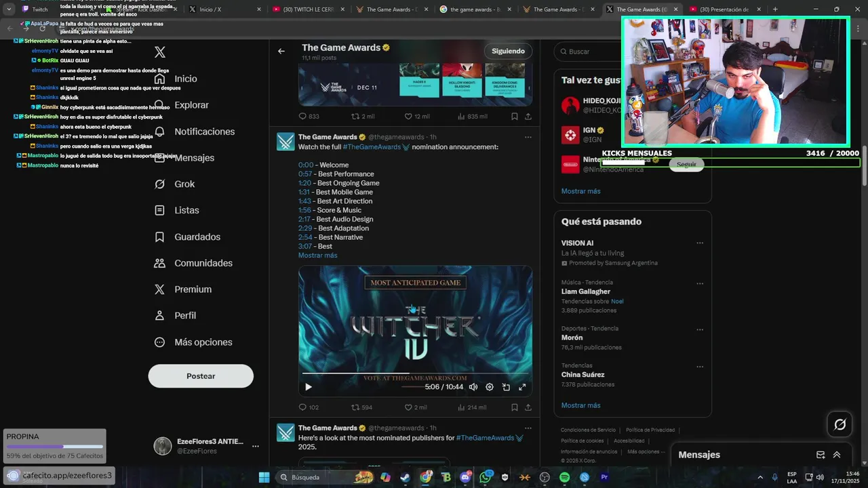868x488 pixels.
Task: Open video settings gear icon
Action: coord(490,387)
